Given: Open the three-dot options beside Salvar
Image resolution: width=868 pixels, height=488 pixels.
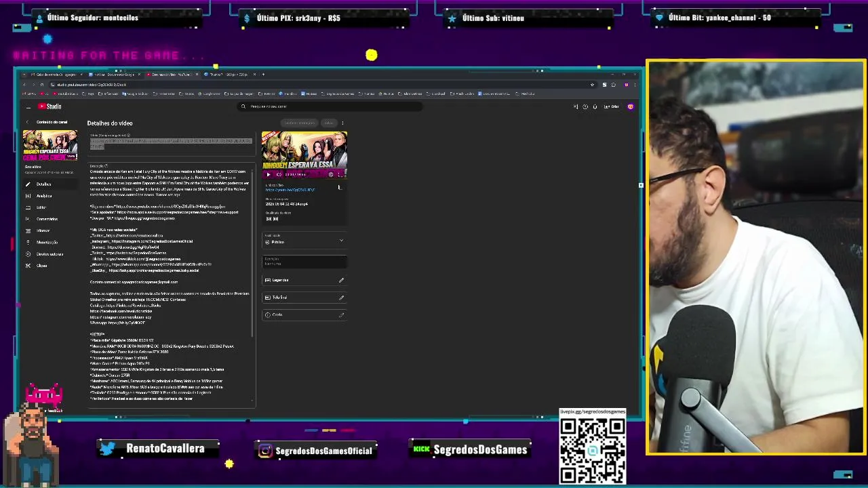Looking at the screenshot, I should pyautogui.click(x=342, y=123).
